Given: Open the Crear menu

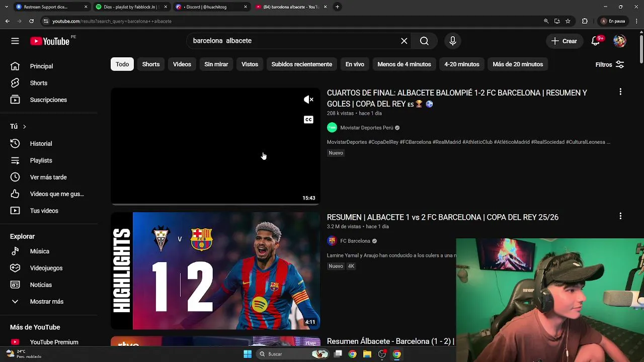Looking at the screenshot, I should click(x=564, y=41).
